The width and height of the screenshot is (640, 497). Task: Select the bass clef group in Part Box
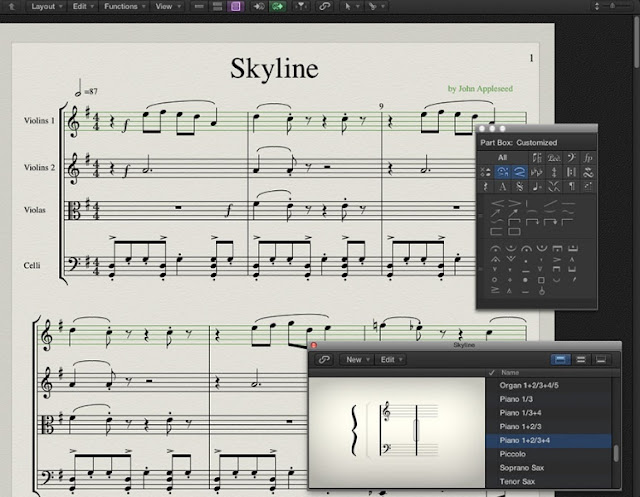569,157
